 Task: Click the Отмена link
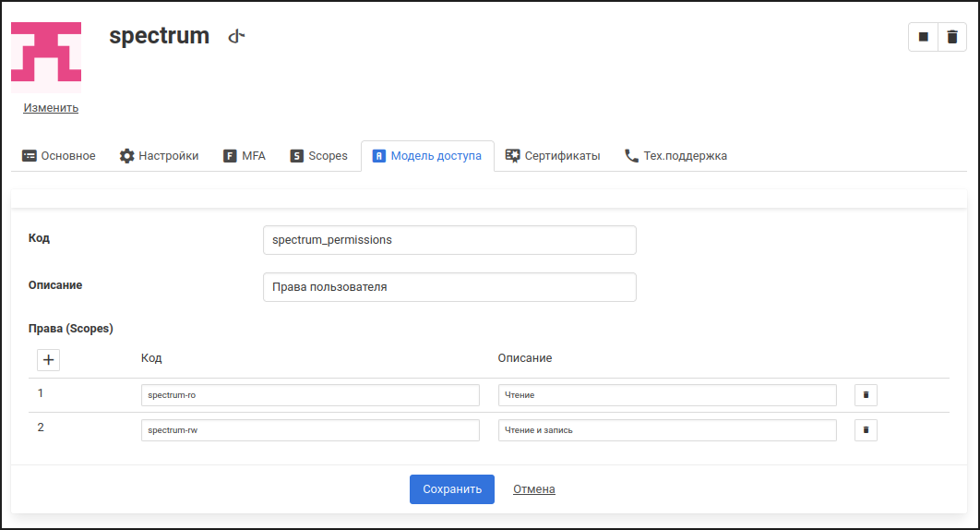pos(534,489)
